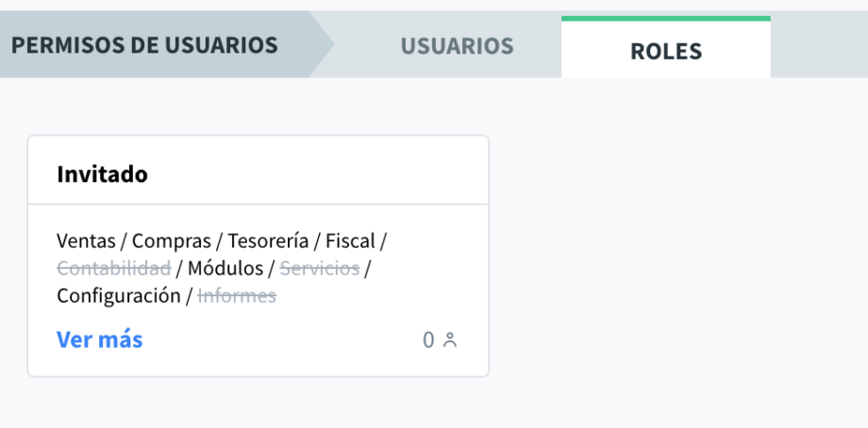Click the green indicator above ROLES

pyautogui.click(x=666, y=18)
